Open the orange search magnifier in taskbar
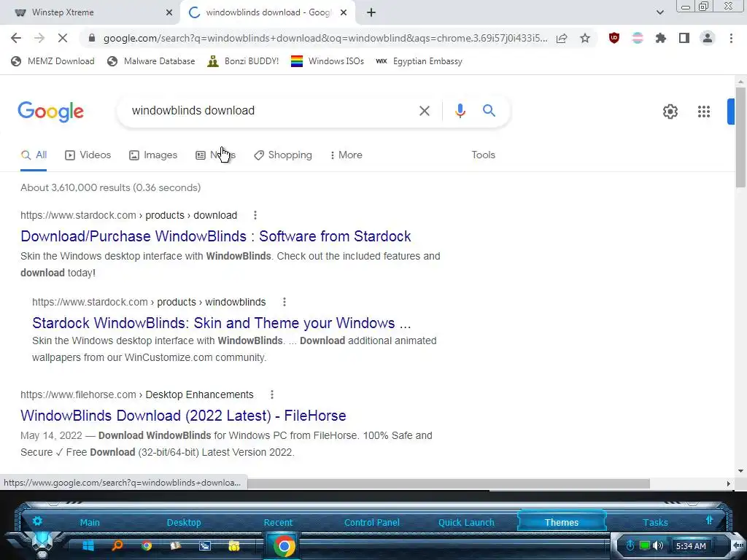This screenshot has width=747, height=560. pyautogui.click(x=117, y=545)
